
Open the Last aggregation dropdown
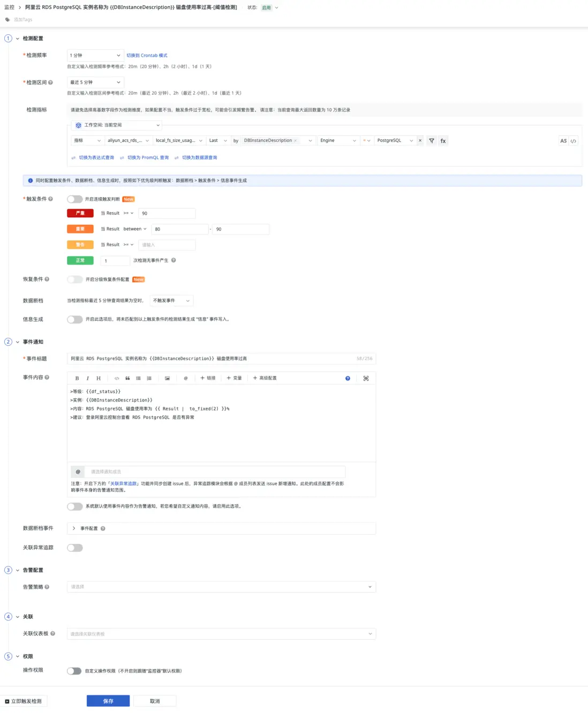point(217,141)
